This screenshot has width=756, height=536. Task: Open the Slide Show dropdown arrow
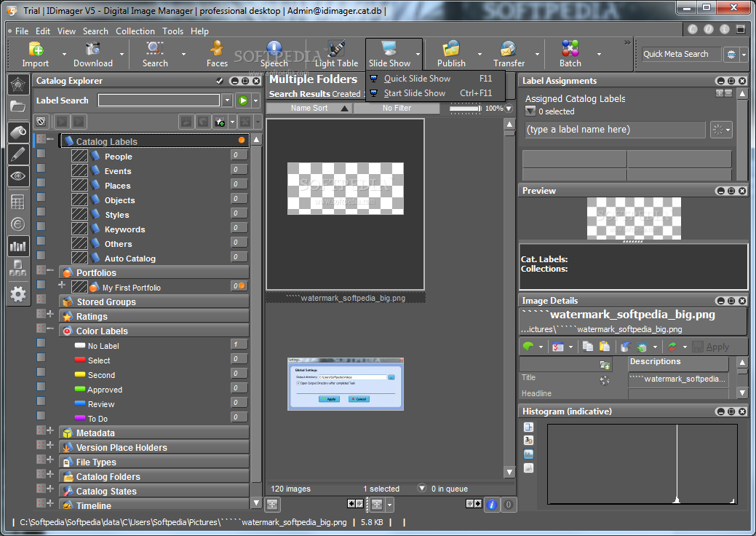click(418, 54)
